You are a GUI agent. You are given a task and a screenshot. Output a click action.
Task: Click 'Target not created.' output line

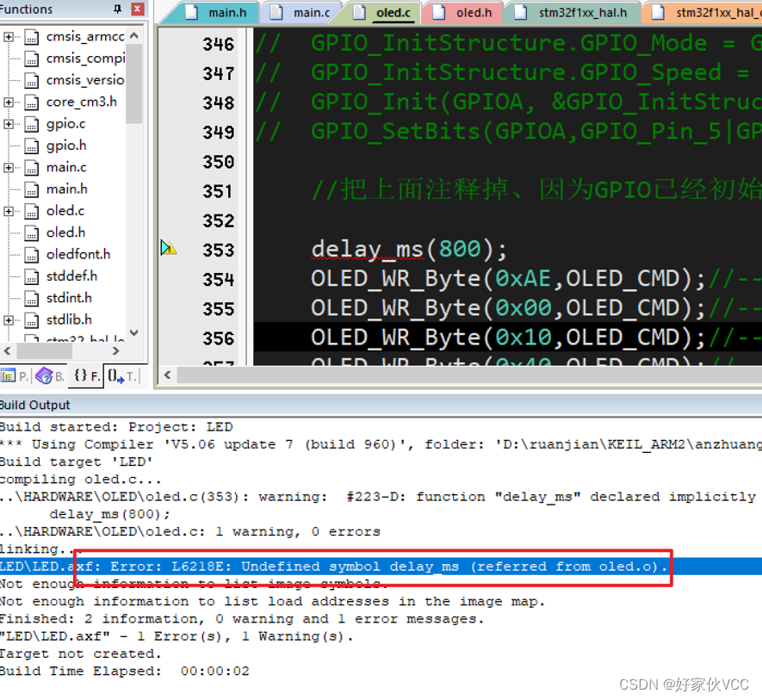tap(80, 654)
